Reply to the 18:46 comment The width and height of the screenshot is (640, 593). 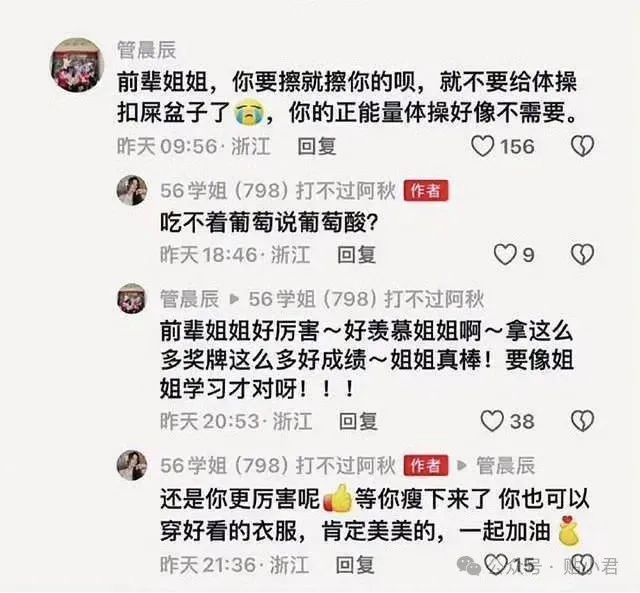pos(356,255)
